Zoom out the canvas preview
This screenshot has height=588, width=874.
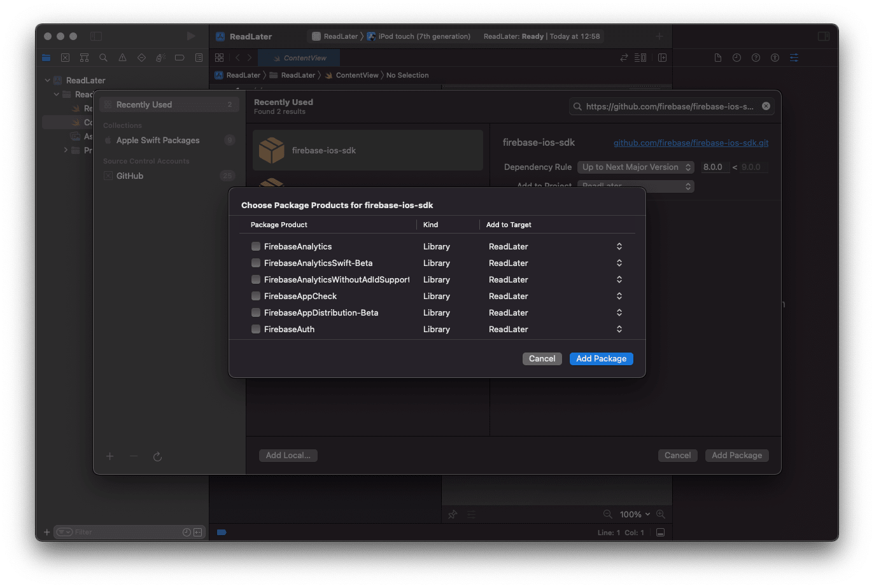[607, 514]
